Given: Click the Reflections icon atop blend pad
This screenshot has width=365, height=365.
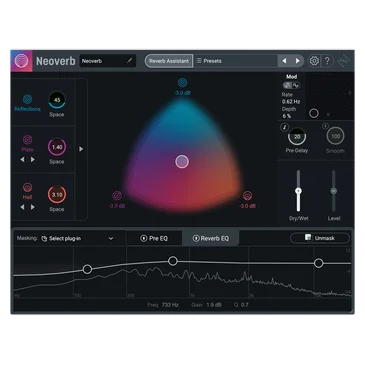Looking at the screenshot, I should (182, 82).
